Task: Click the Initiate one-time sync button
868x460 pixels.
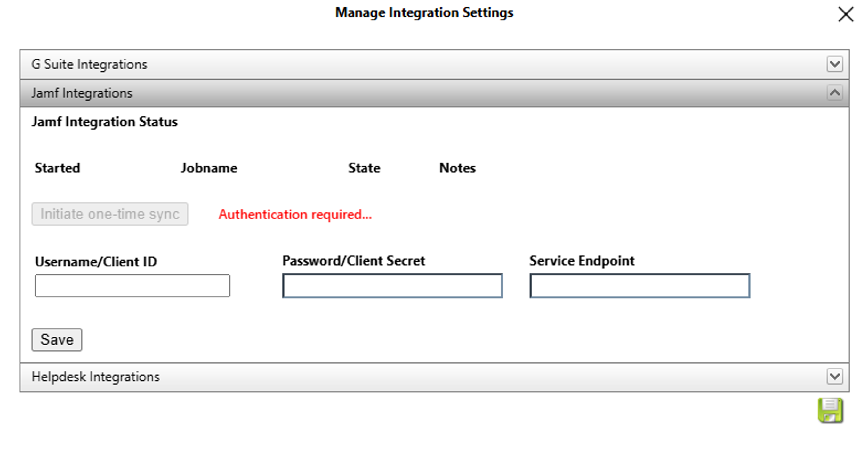Action: coord(110,214)
